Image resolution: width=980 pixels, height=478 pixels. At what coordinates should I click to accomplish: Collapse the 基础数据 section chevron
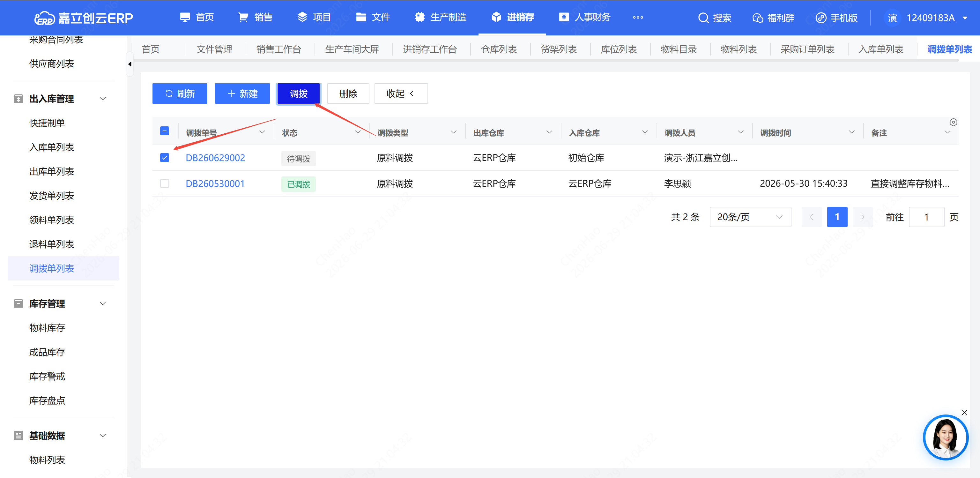click(103, 436)
